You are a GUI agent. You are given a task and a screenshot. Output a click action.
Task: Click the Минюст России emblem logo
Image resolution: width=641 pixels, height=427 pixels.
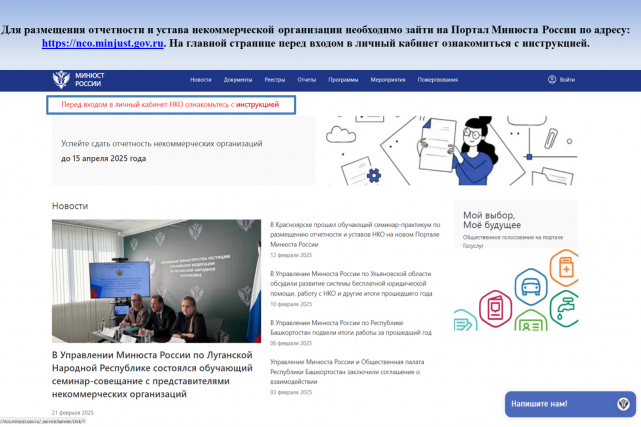(x=61, y=79)
